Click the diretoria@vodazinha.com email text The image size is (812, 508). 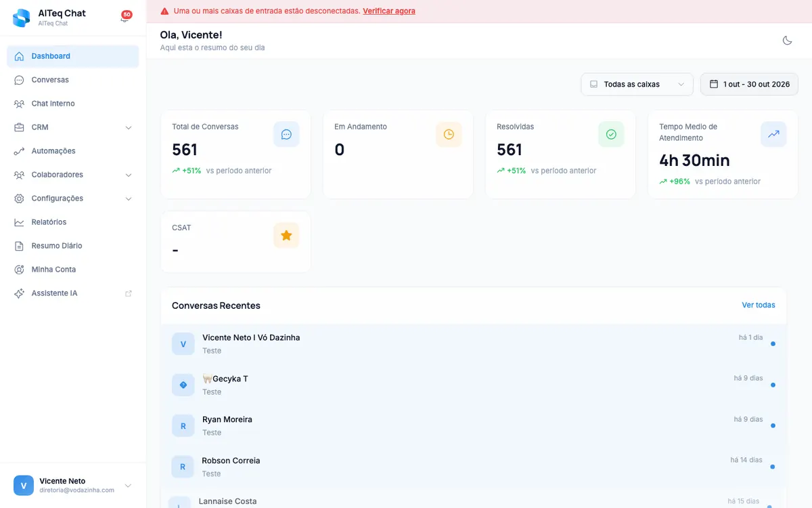pyautogui.click(x=76, y=490)
